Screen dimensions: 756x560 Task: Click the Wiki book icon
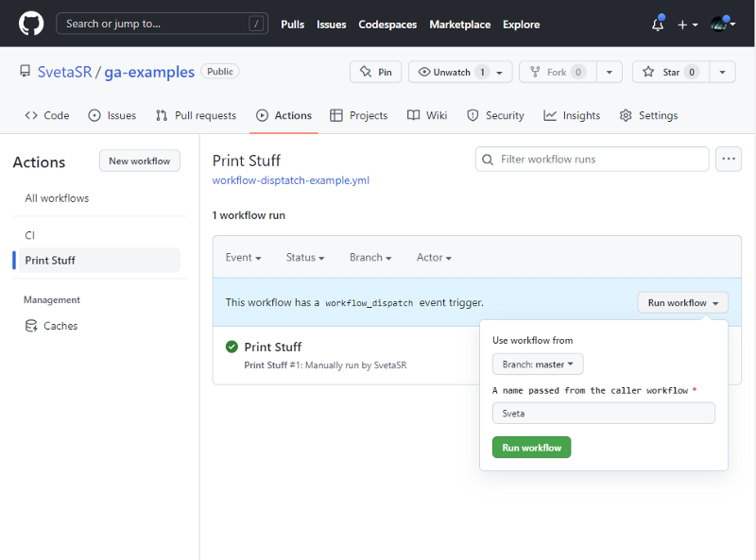[x=413, y=115]
